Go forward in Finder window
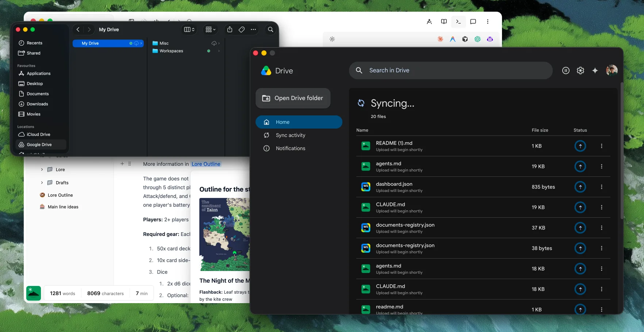The width and height of the screenshot is (644, 332). [89, 30]
